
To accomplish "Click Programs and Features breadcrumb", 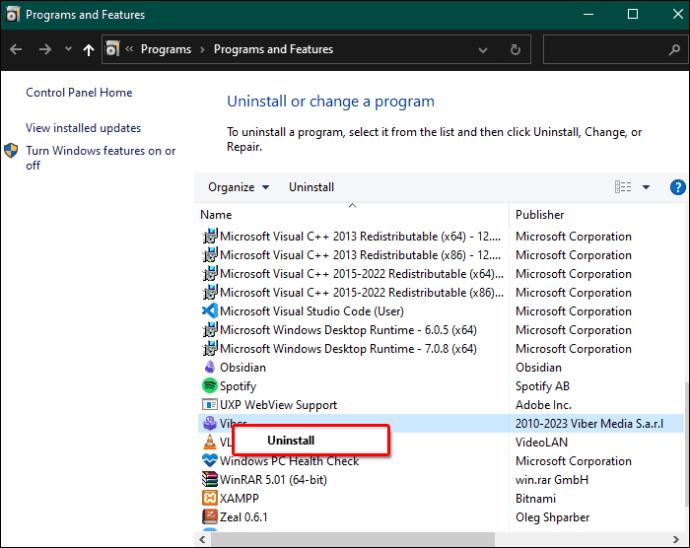I will tap(273, 49).
